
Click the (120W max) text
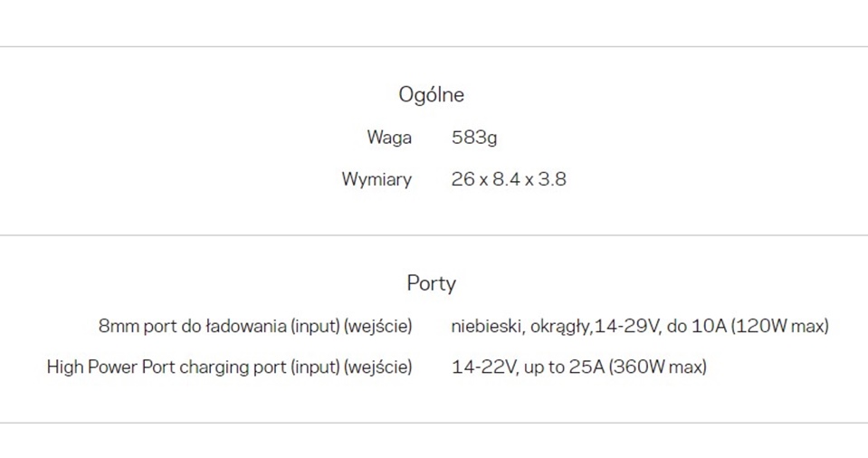(780, 326)
